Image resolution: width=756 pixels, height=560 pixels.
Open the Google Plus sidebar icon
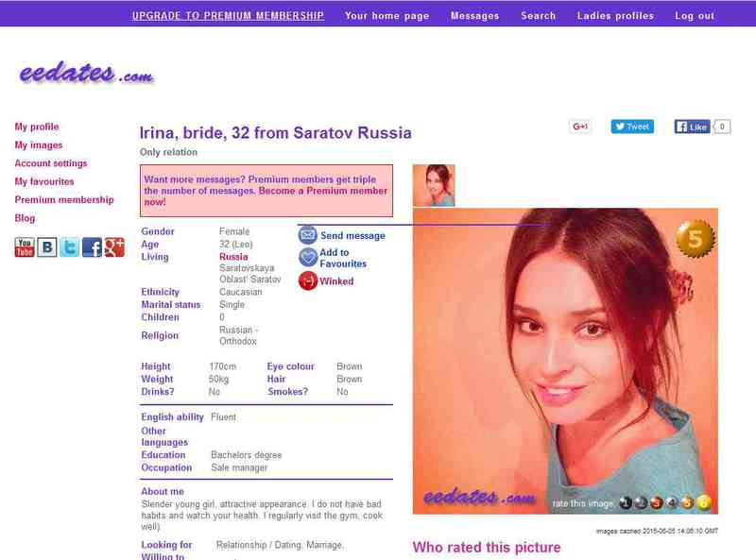114,247
